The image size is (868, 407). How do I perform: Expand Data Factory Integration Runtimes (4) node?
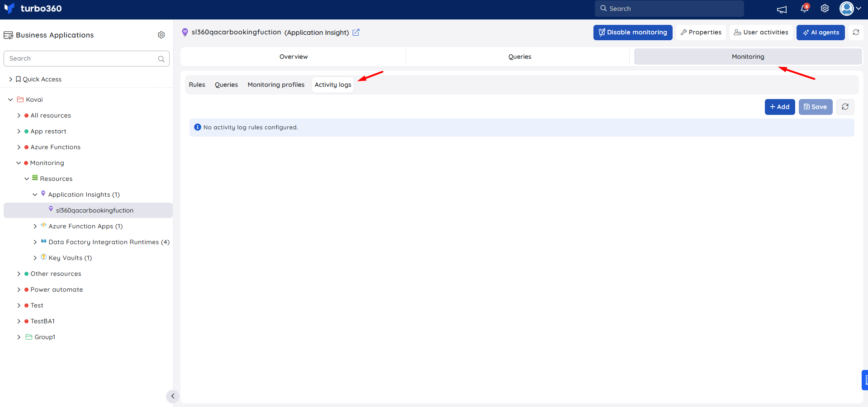point(35,242)
